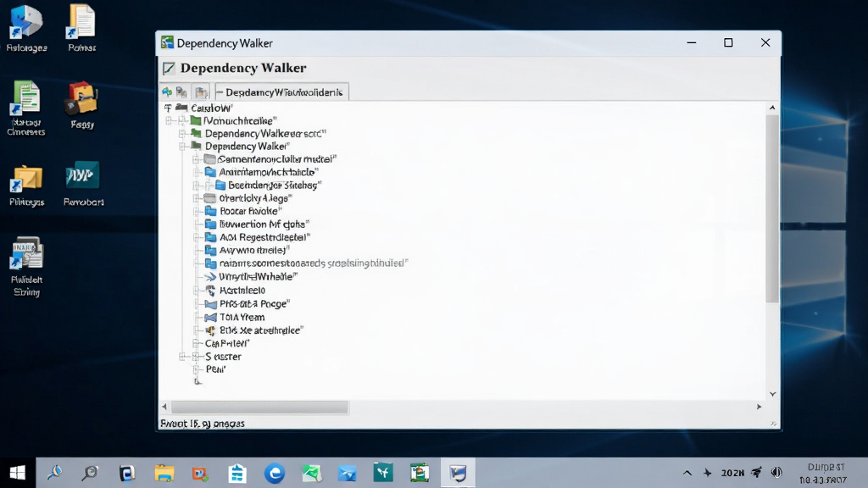
Task: Maximize the Dependency Walker window
Action: [728, 42]
